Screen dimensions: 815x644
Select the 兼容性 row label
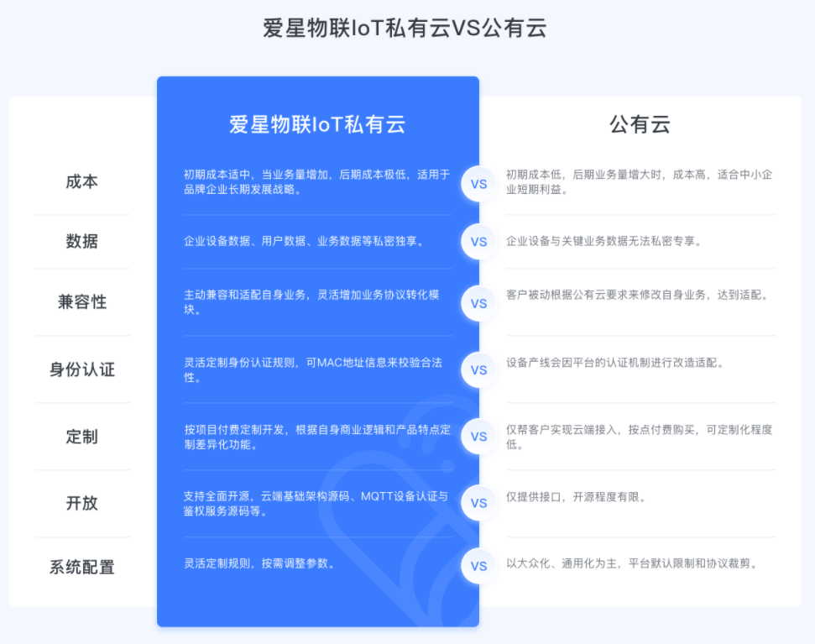coord(82,302)
